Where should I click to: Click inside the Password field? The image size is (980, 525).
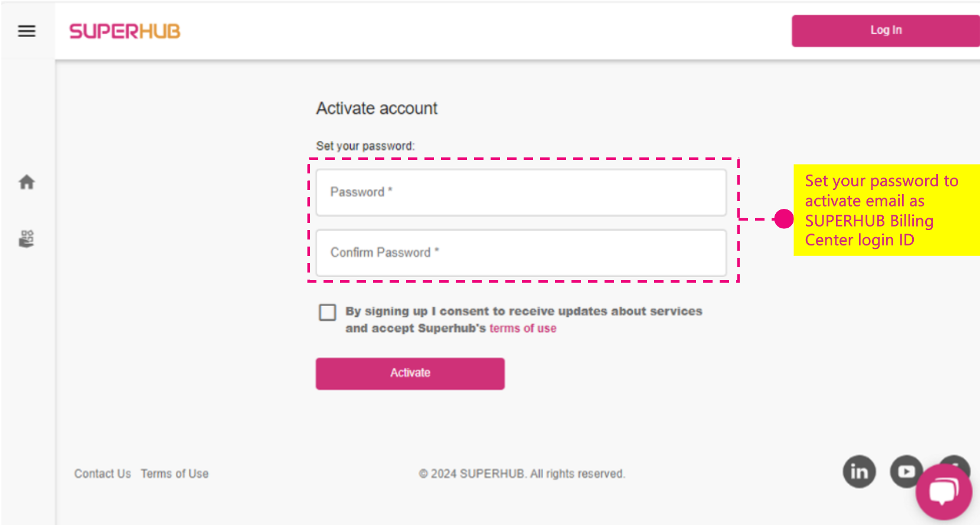[521, 192]
